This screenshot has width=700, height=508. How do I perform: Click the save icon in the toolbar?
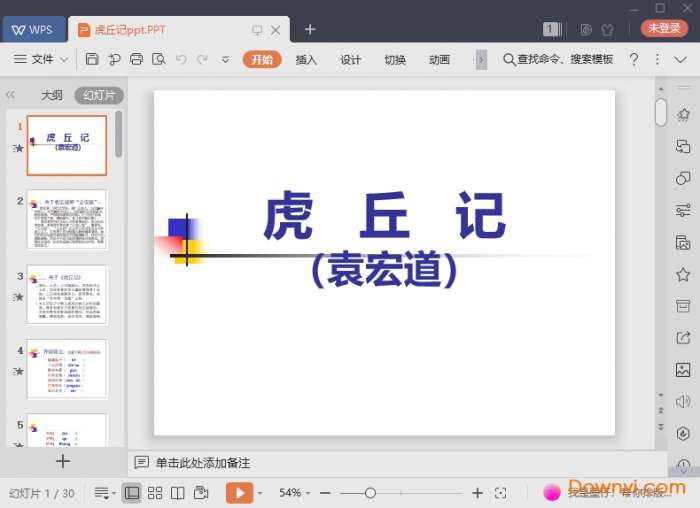(92, 59)
